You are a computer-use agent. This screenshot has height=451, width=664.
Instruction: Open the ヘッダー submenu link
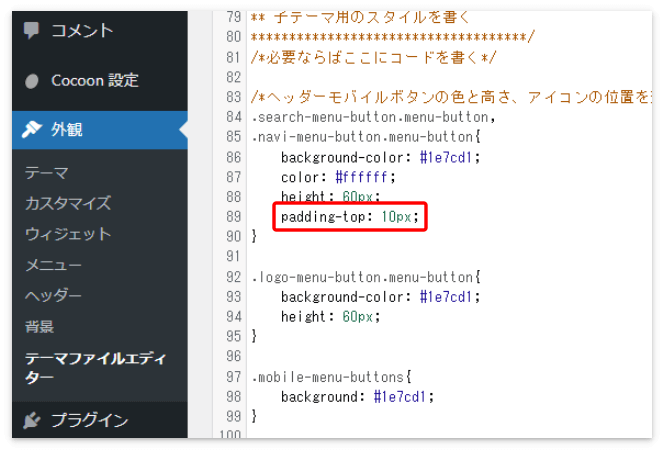pyautogui.click(x=53, y=296)
